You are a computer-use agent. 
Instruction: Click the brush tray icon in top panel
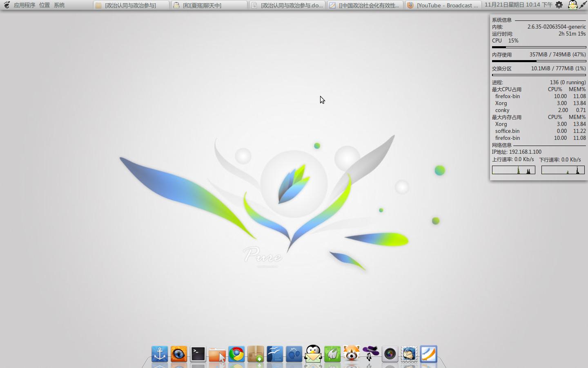coord(583,5)
